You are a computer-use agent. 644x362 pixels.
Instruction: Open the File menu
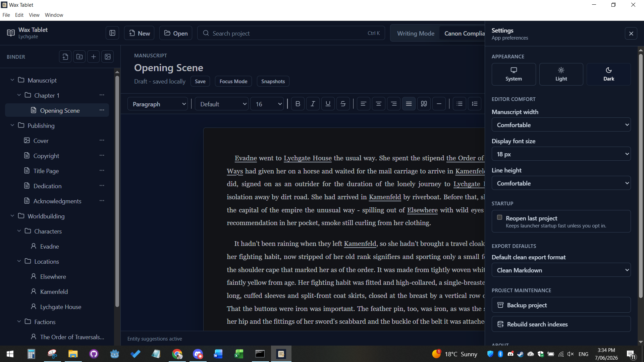coord(6,15)
